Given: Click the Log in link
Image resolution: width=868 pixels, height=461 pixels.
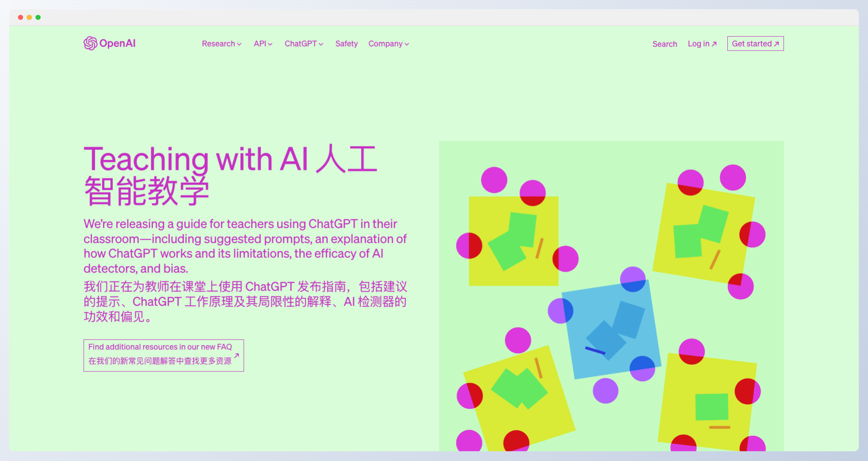Looking at the screenshot, I should (x=702, y=44).
